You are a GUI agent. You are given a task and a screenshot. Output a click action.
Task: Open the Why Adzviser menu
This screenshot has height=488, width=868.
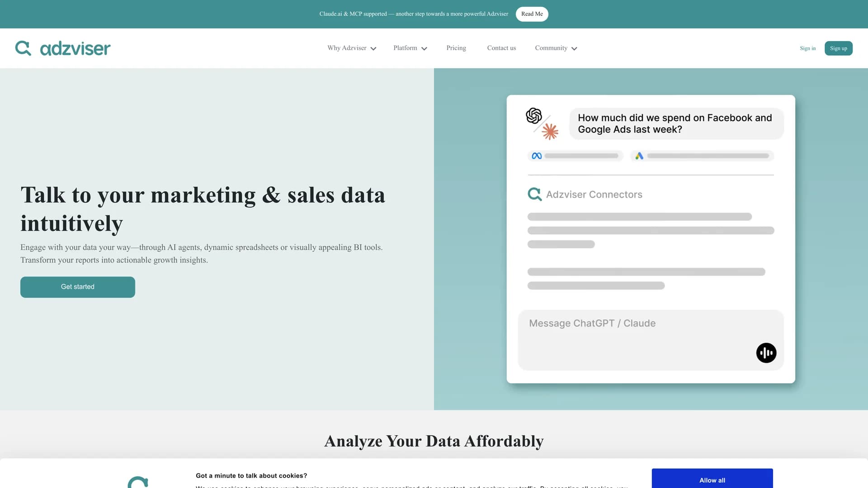tap(347, 48)
